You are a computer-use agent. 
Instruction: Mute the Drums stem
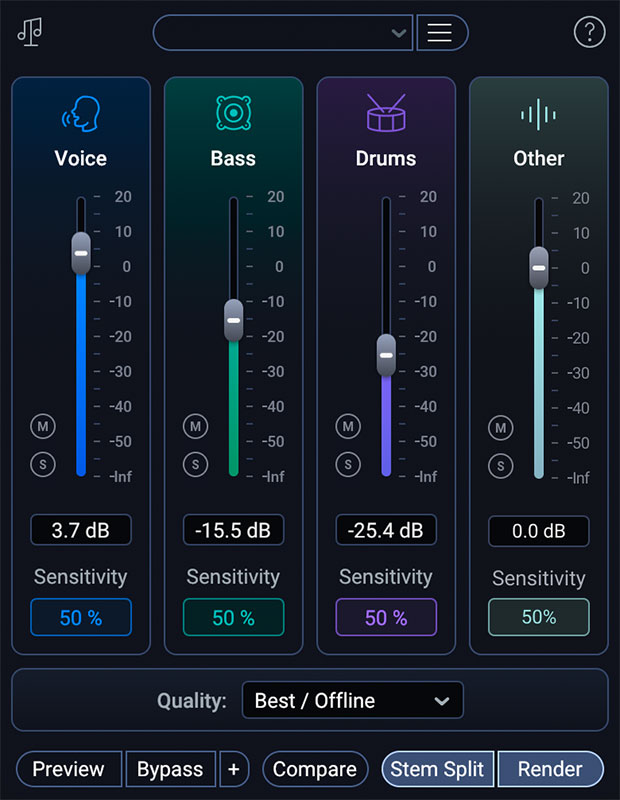[348, 427]
